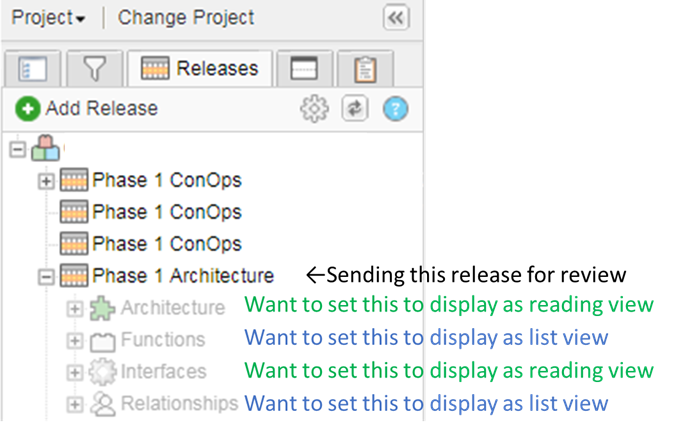Image resolution: width=676 pixels, height=432 pixels.
Task: Expand the Architecture puzzle node
Action: (75, 308)
